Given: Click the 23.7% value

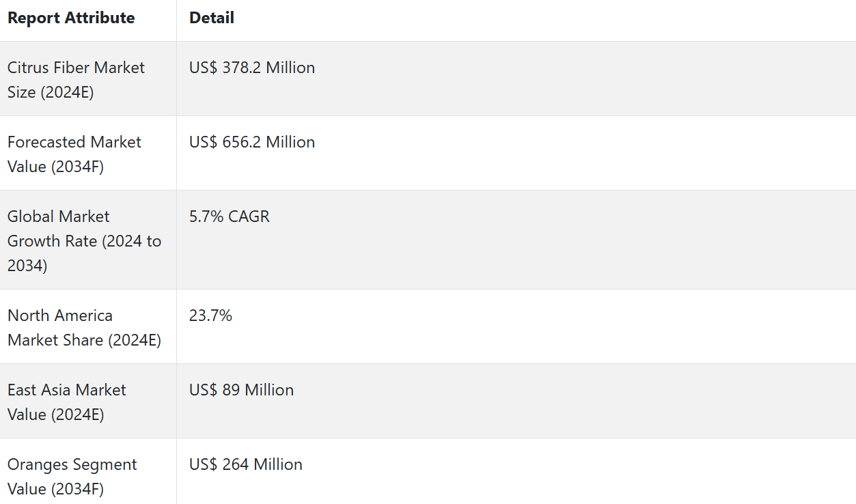Looking at the screenshot, I should click(210, 316).
